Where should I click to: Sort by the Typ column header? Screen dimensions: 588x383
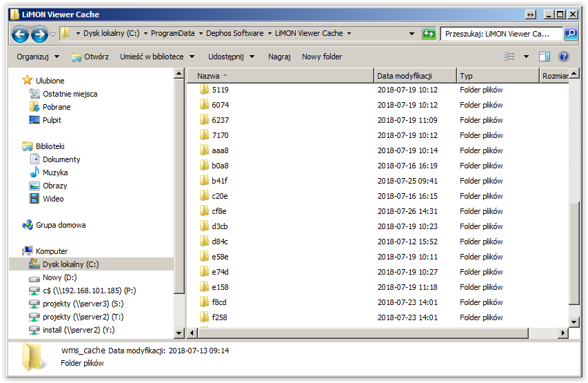pos(498,76)
